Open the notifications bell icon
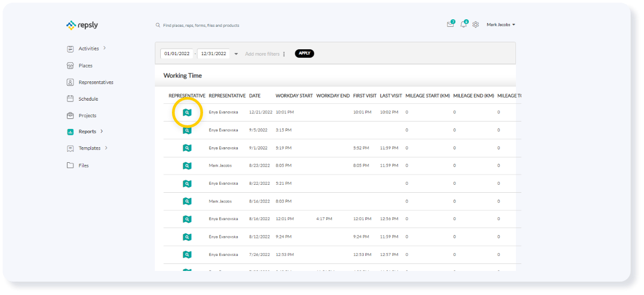Screen dimensions: 644x295 tap(463, 25)
